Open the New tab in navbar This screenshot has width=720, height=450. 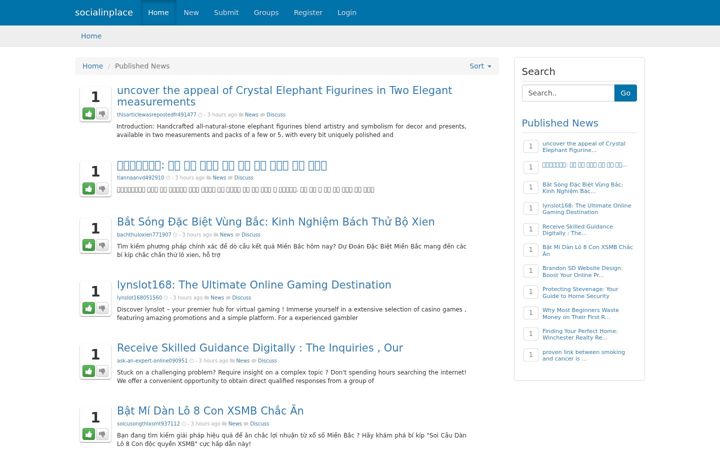coord(191,12)
